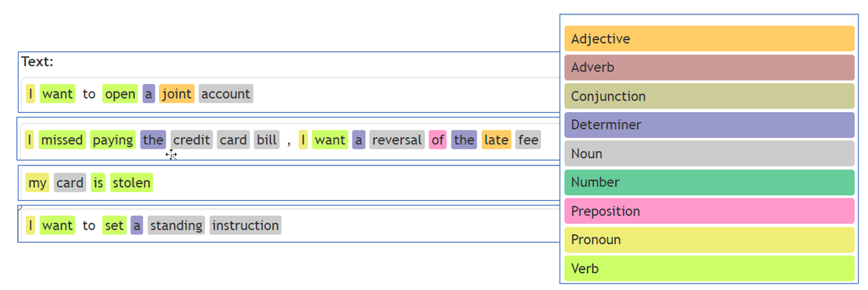Select the "standing" token
868x290 pixels.
pyautogui.click(x=176, y=226)
